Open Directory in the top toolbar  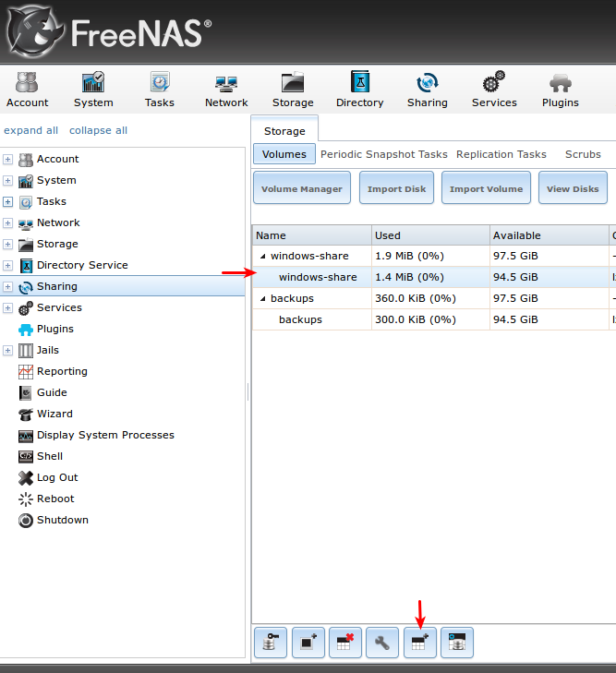[360, 90]
